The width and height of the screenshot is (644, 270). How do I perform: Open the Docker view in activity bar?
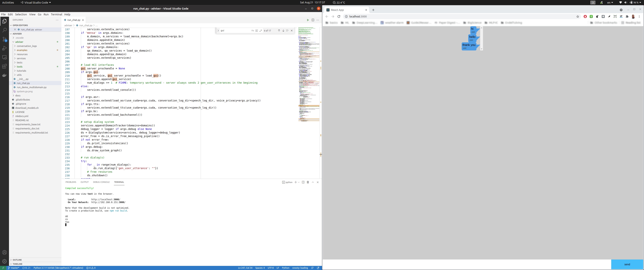[x=4, y=75]
